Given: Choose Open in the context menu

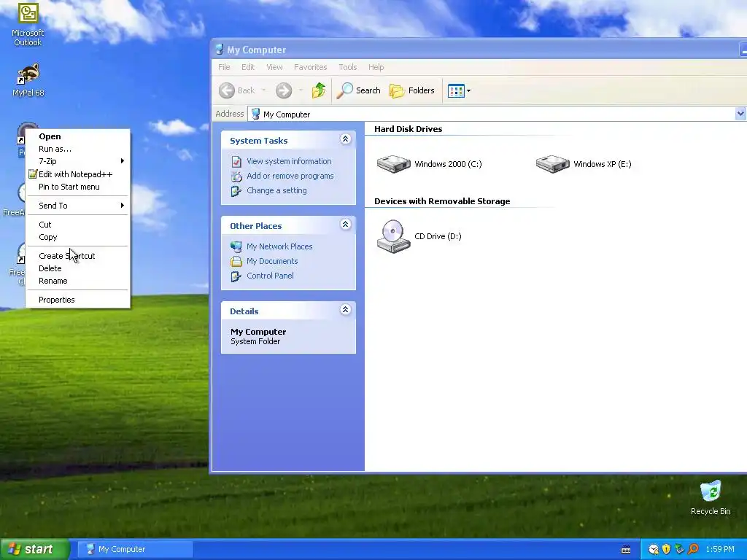Looking at the screenshot, I should [x=77, y=136].
